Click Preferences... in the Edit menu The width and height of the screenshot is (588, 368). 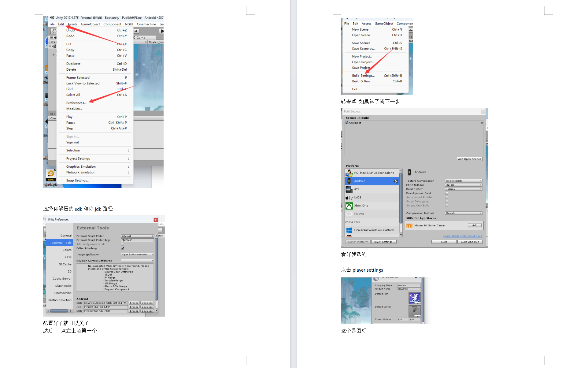(x=76, y=103)
